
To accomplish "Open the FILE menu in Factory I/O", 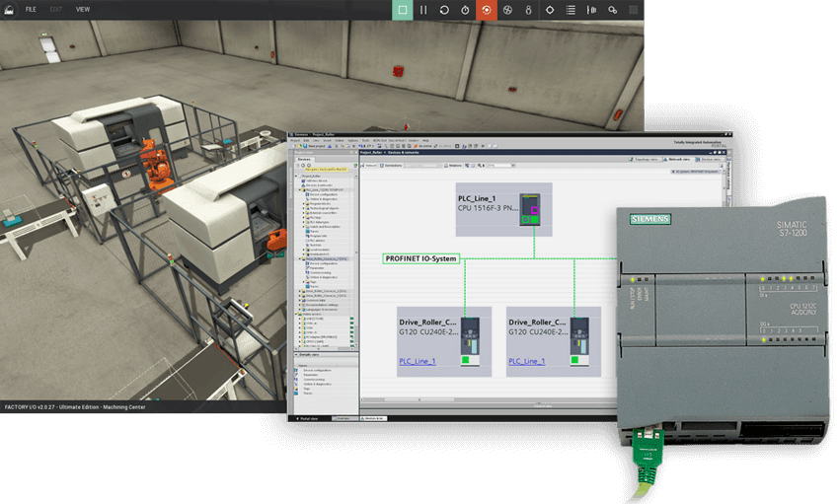I will (31, 9).
